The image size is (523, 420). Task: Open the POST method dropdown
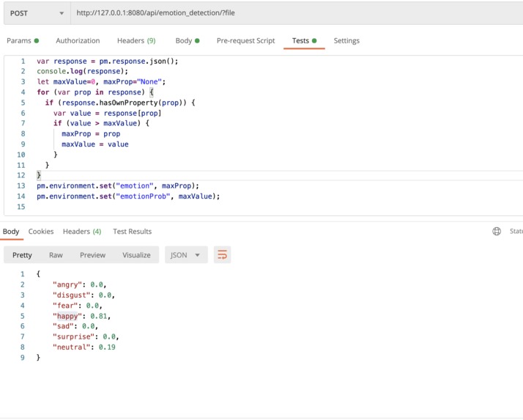tap(37, 13)
